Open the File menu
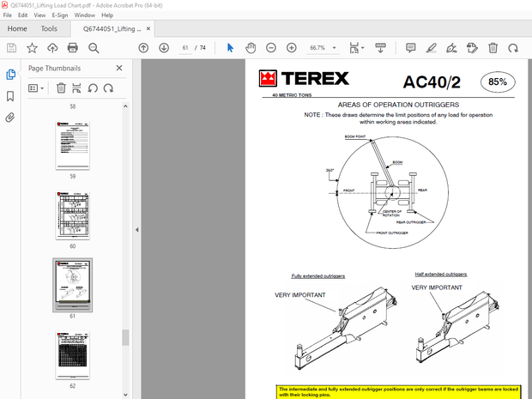Viewport: 532px width, 399px height. click(7, 15)
